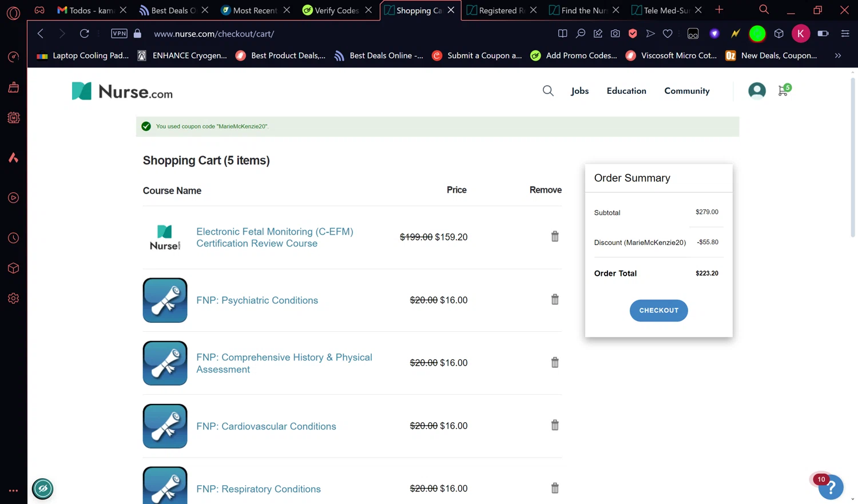
Task: Open the Education navigation menu
Action: click(x=626, y=91)
